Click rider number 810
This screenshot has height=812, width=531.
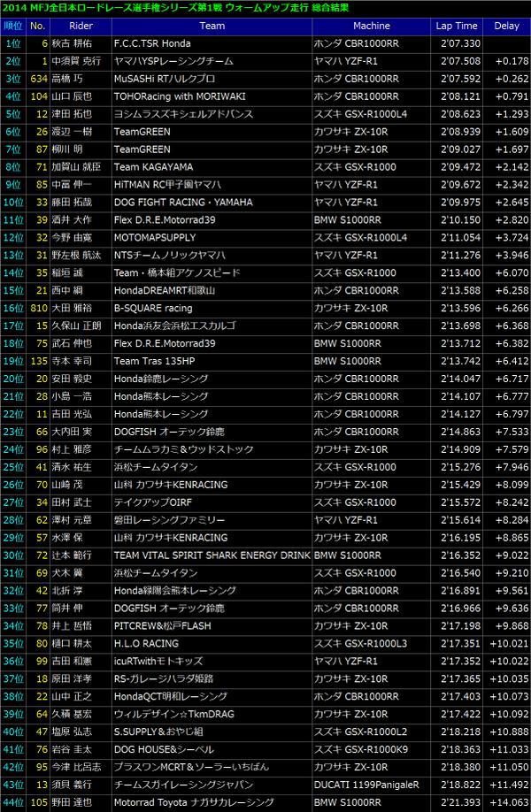coord(37,308)
